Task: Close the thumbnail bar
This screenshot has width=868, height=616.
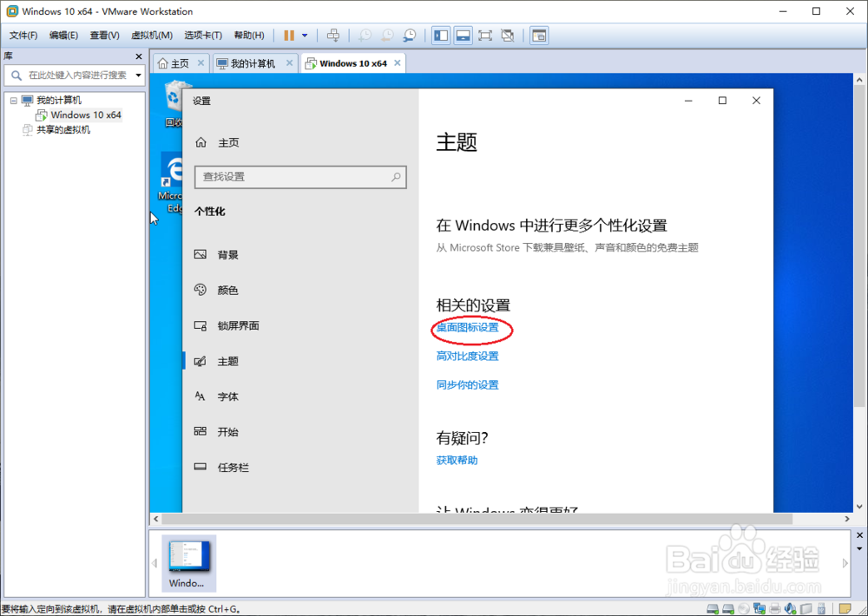Action: click(859, 535)
